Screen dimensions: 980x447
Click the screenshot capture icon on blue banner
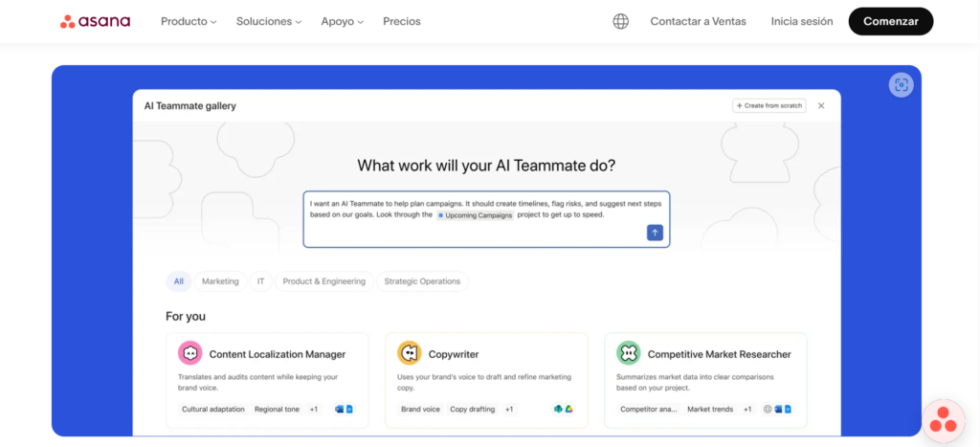(901, 85)
